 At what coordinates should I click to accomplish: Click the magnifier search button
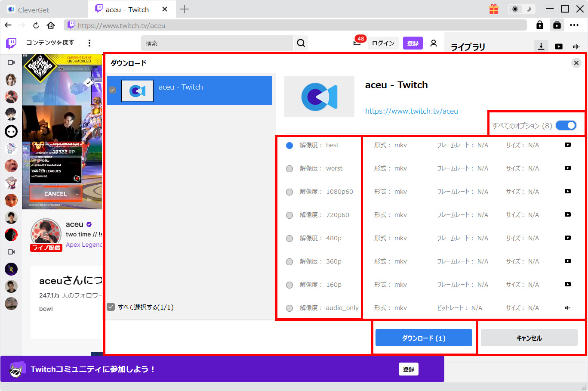click(x=301, y=43)
